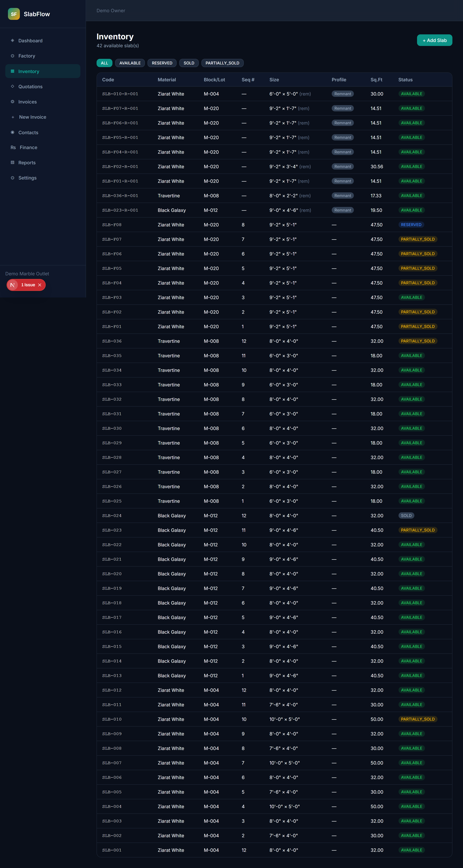Click the Invoices sidebar icon

[x=12, y=102]
